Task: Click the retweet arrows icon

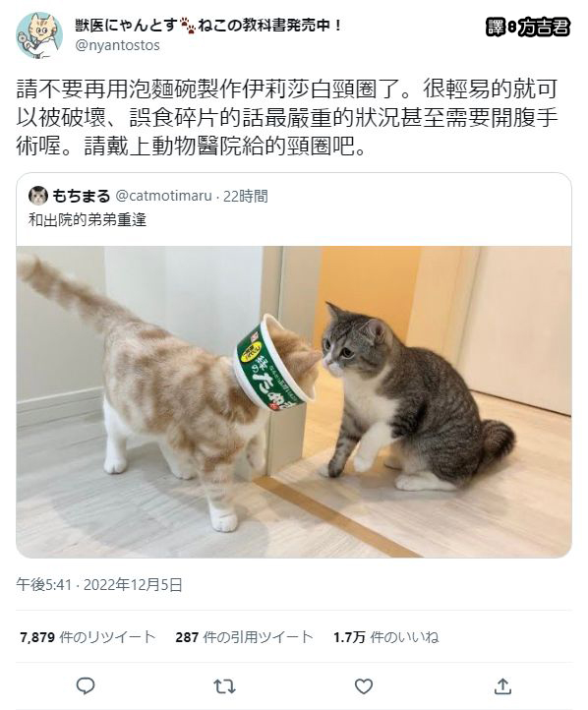Action: pyautogui.click(x=224, y=686)
